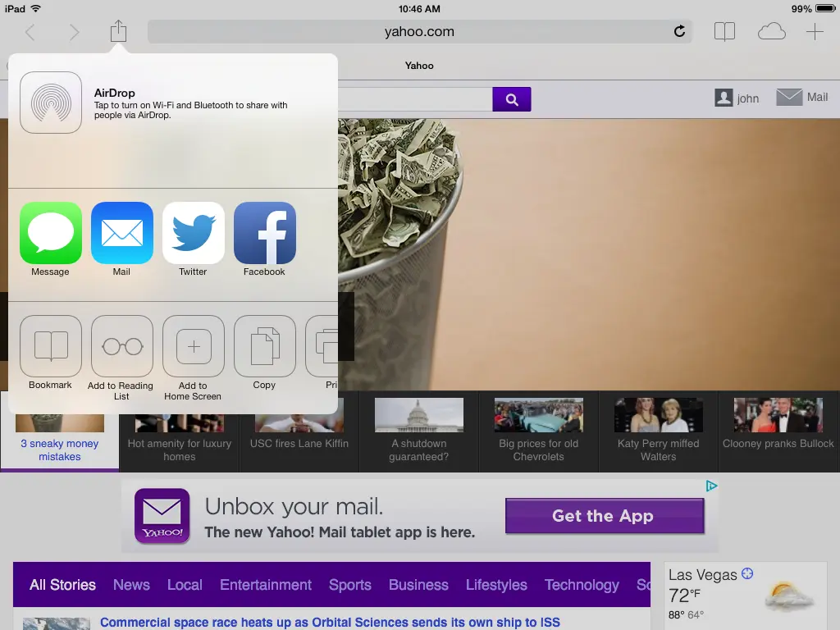Share page to Facebook
840x630 pixels.
point(265,233)
